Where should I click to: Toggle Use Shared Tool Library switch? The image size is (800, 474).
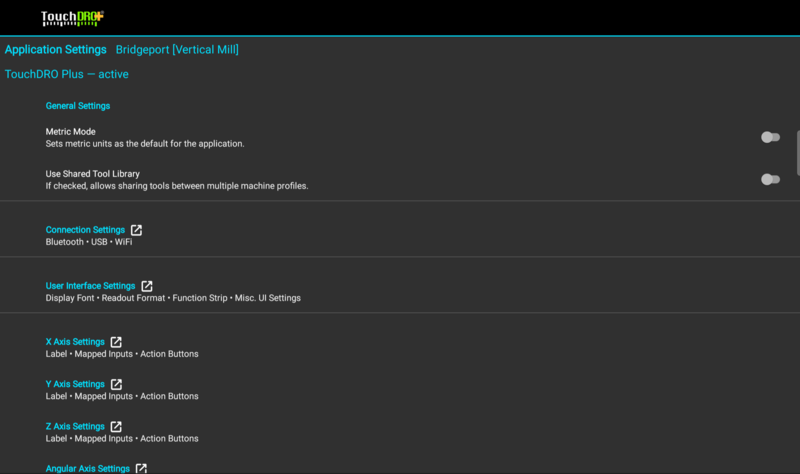770,180
